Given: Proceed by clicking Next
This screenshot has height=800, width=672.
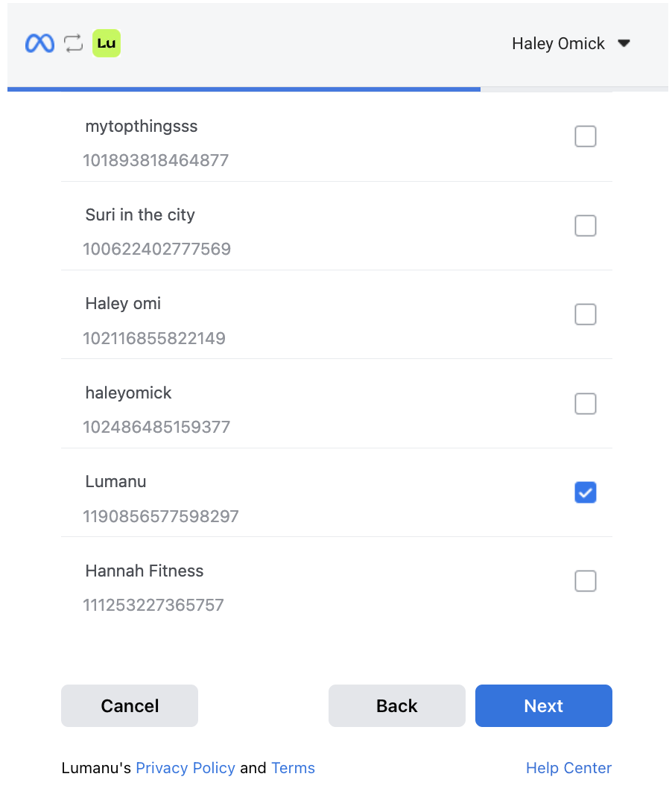Looking at the screenshot, I should coord(543,705).
